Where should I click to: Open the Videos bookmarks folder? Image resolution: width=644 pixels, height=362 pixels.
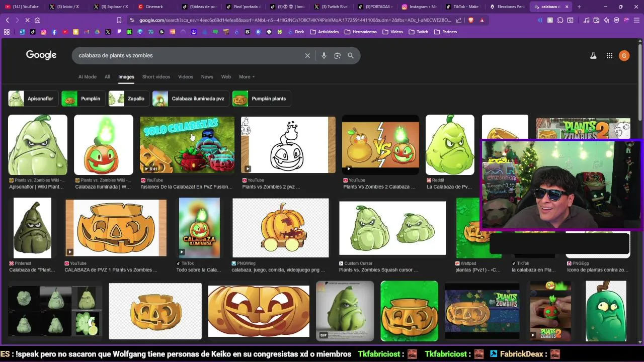coord(392,32)
